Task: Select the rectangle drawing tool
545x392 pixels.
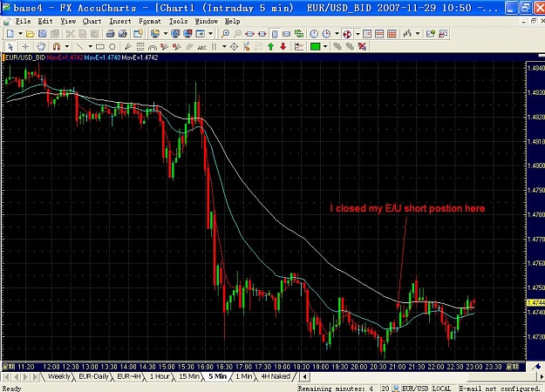Action: tap(100, 46)
